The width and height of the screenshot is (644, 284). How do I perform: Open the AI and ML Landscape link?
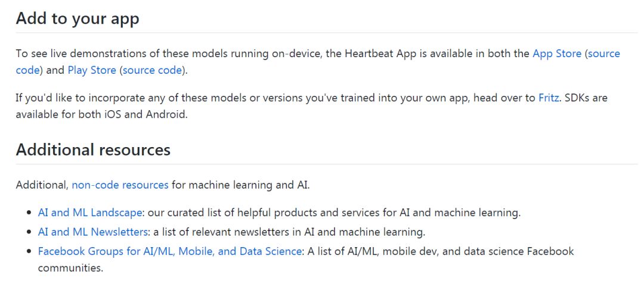coord(90,213)
